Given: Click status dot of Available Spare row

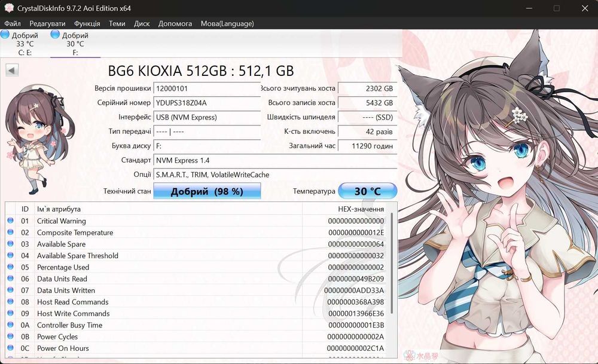Looking at the screenshot, I should pos(10,243).
